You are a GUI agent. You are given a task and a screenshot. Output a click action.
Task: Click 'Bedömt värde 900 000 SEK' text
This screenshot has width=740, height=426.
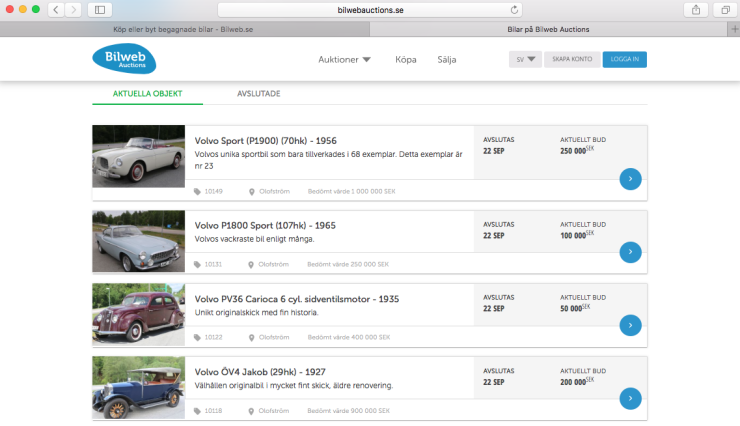348,411
